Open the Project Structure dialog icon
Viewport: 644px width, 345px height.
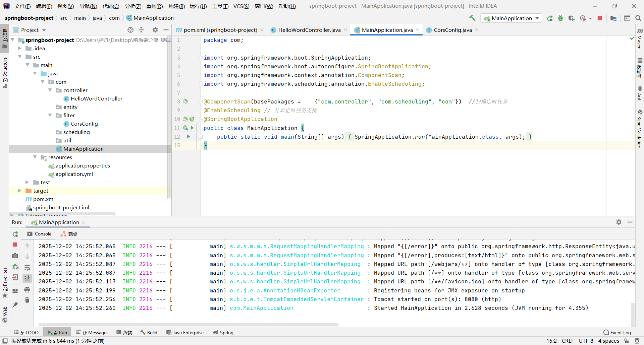(x=613, y=18)
